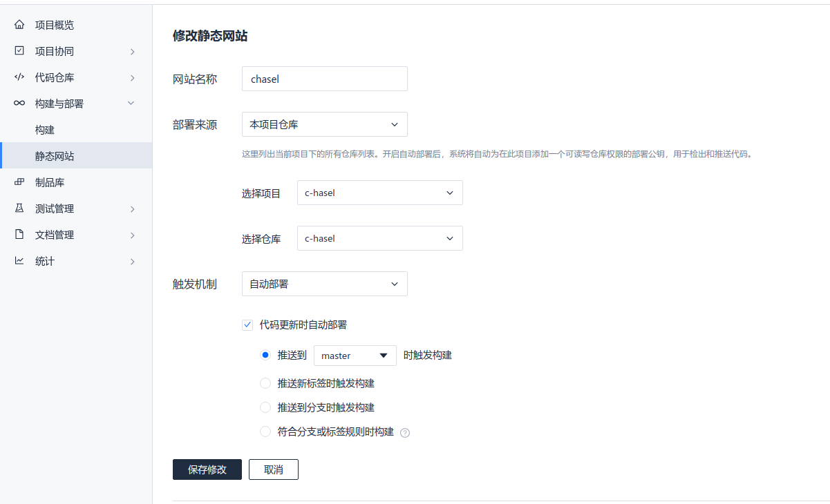Select the 推送到分支时触发构建 radio option
The image size is (830, 504).
click(x=265, y=407)
